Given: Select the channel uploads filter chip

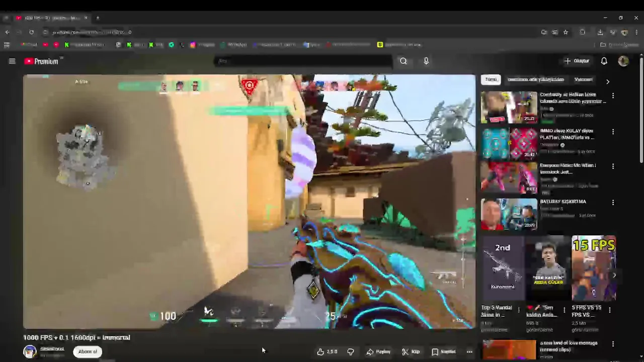Looking at the screenshot, I should pyautogui.click(x=535, y=79).
